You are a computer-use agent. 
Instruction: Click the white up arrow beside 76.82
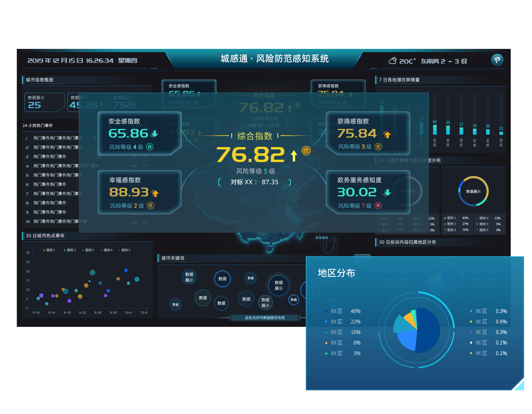tap(294, 156)
